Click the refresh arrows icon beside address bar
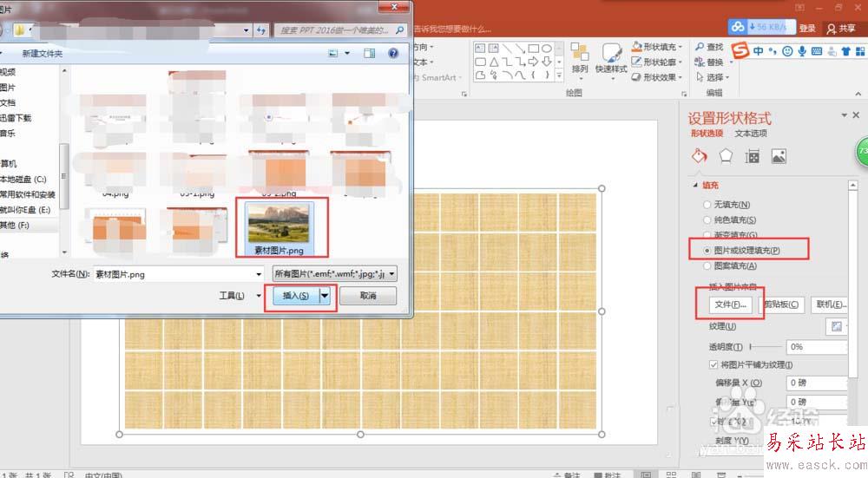868x478 pixels. coord(261,30)
